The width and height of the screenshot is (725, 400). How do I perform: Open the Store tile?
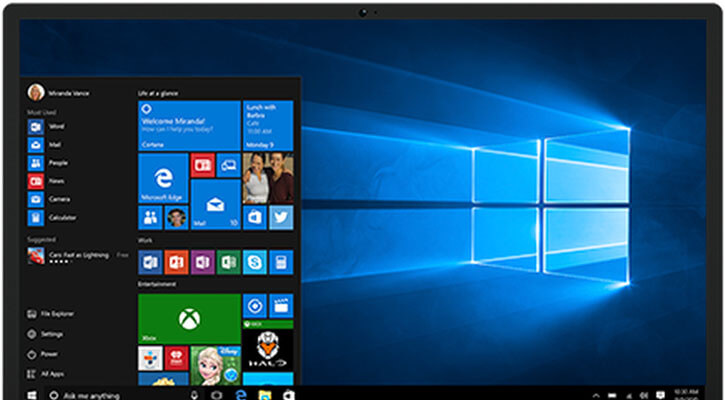(255, 217)
